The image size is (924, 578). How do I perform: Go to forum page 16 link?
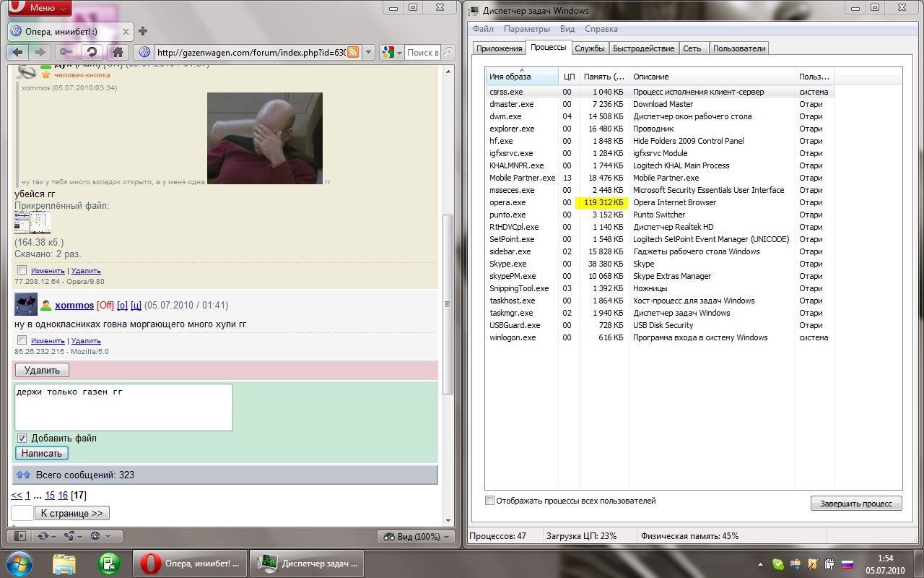point(63,495)
